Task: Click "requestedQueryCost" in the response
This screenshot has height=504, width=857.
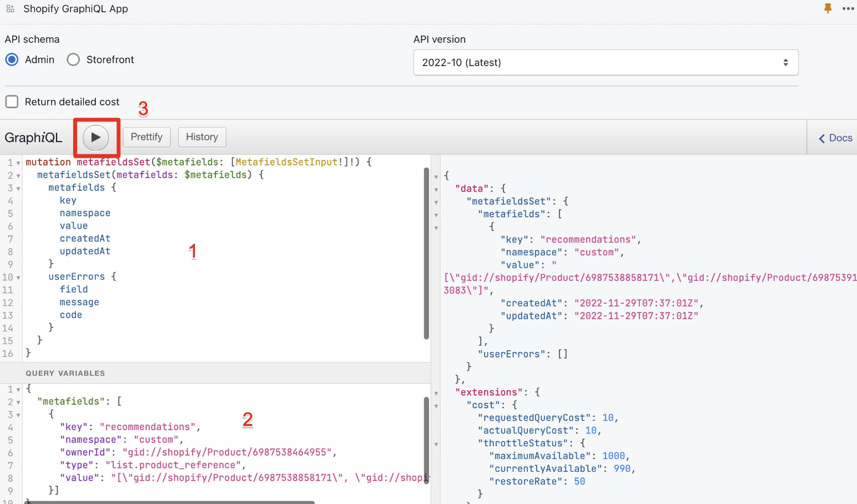Action: click(535, 417)
